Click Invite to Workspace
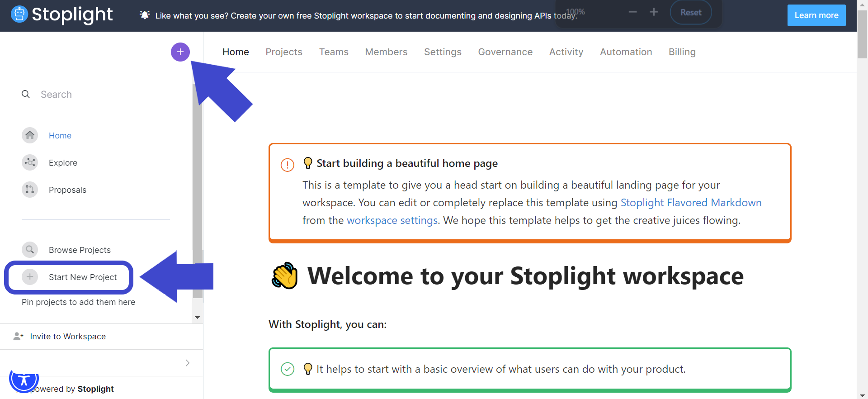This screenshot has width=868, height=399. tap(68, 336)
